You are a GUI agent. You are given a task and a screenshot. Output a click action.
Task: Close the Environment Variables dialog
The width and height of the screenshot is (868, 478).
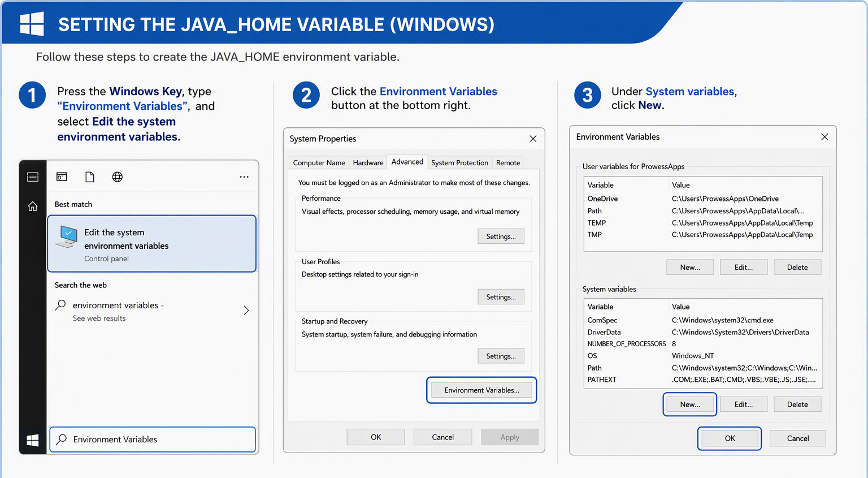click(824, 137)
